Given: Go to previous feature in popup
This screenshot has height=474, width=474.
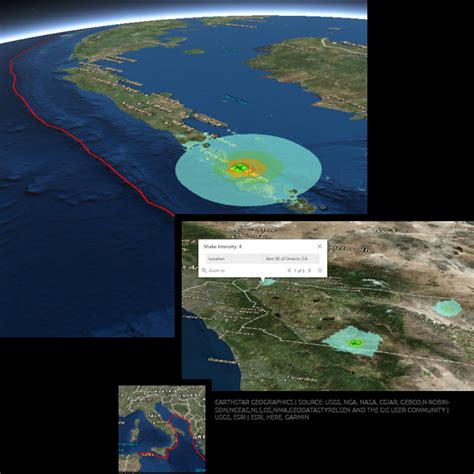Looking at the screenshot, I should tap(289, 270).
